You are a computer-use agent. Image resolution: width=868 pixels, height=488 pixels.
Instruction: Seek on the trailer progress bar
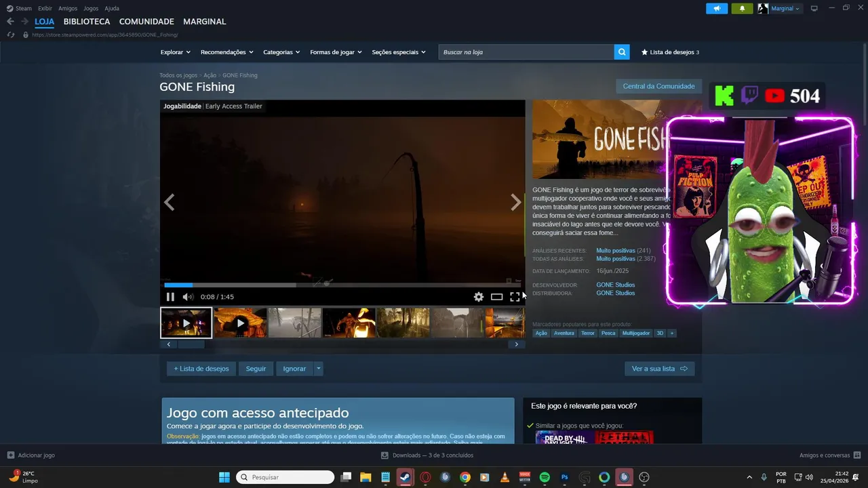pos(342,285)
